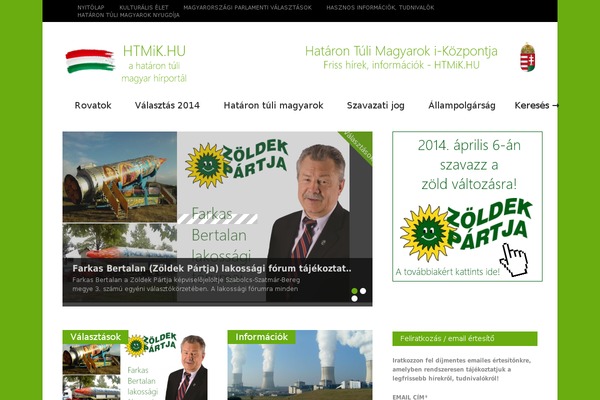
Task: Click the Információk category label
Action: (x=261, y=337)
